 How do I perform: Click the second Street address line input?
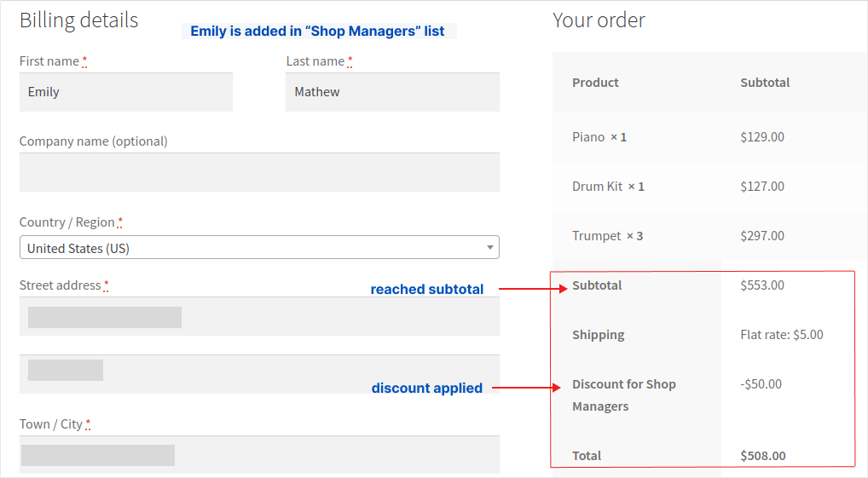[x=259, y=373]
